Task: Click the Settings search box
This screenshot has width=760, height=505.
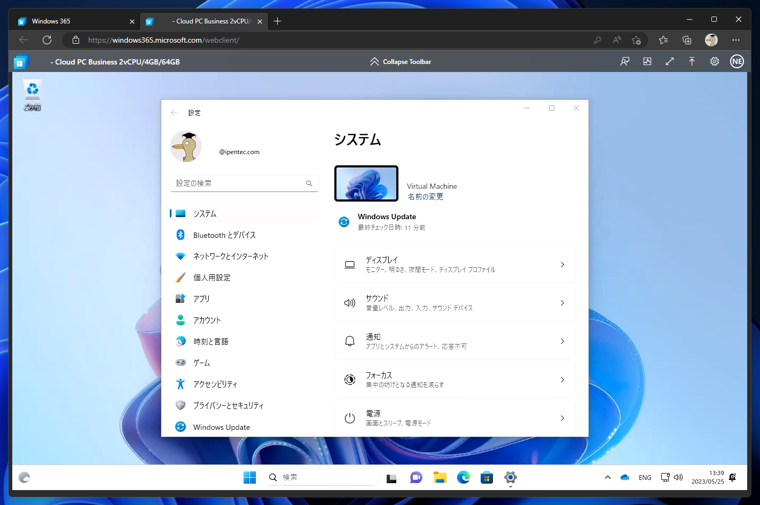Action: tap(244, 183)
